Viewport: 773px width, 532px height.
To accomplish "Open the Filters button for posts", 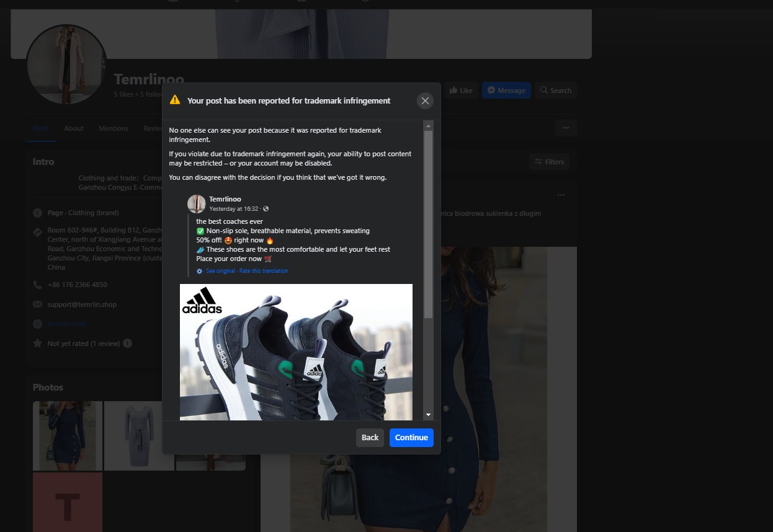I will 549,162.
